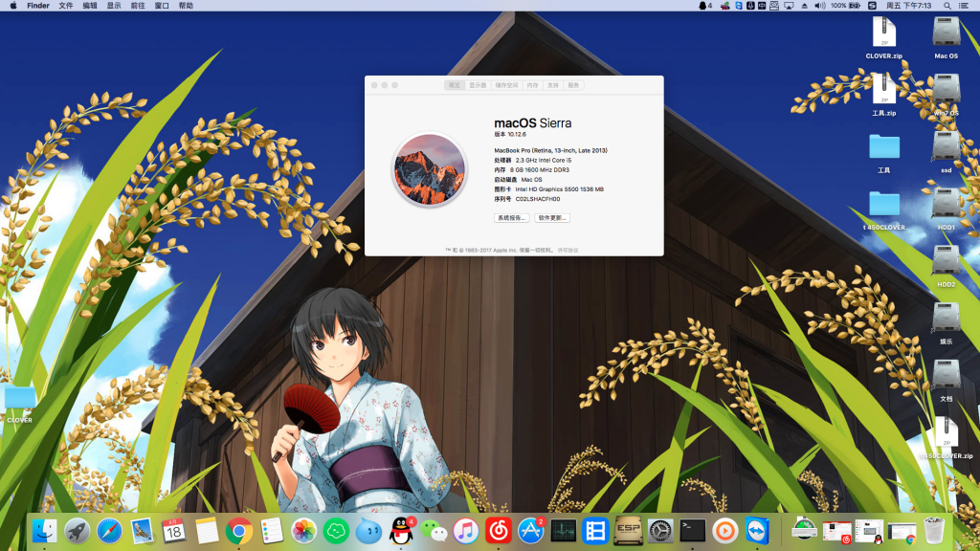The height and width of the screenshot is (551, 980).
Task: Click the macOS Sierra mountain logo image
Action: click(x=430, y=169)
